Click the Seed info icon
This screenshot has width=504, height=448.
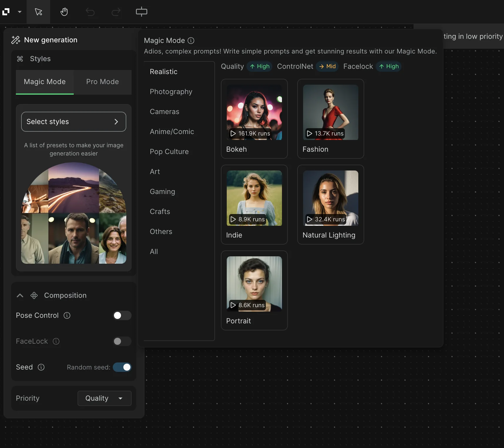41,367
